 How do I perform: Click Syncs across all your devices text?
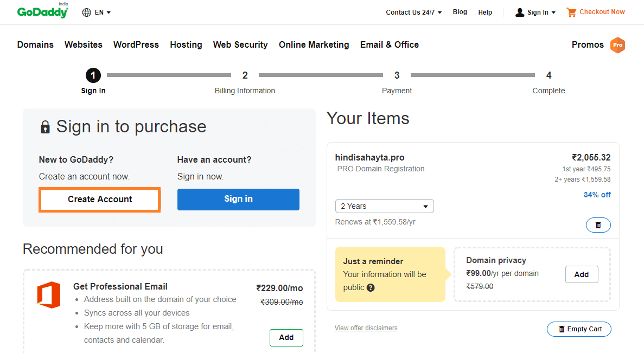pyautogui.click(x=137, y=313)
